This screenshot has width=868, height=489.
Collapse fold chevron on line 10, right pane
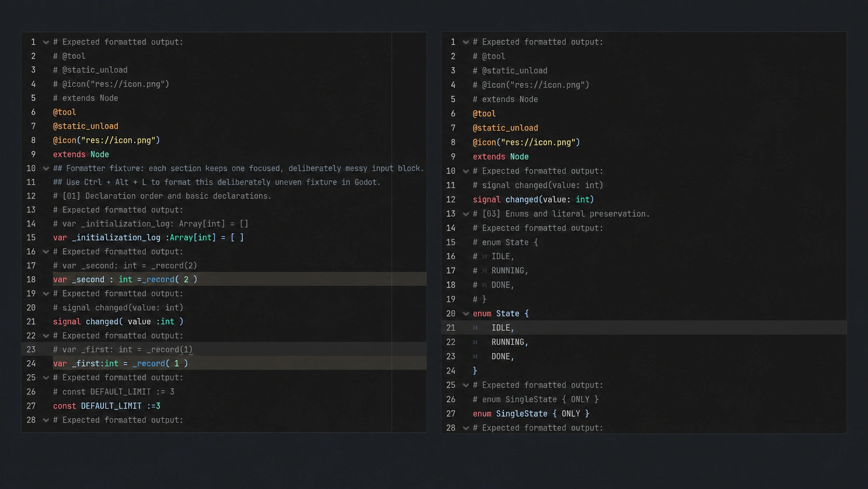tap(466, 171)
